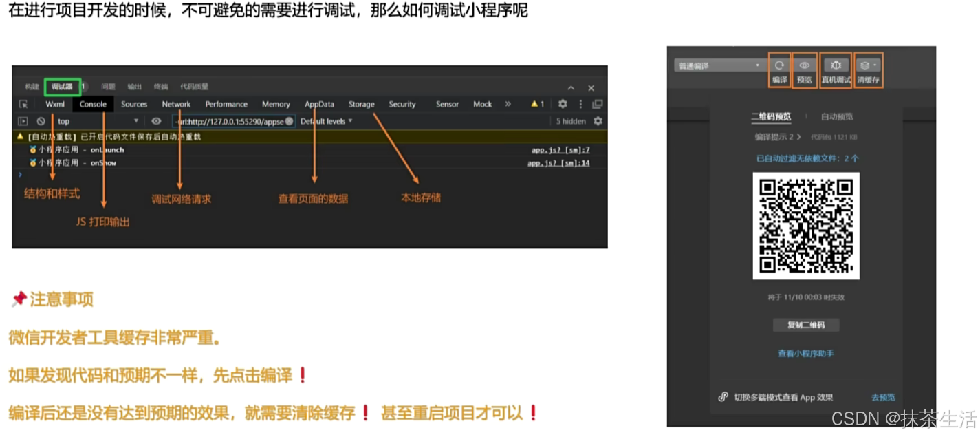Switch to the 构建 tab

(x=32, y=87)
